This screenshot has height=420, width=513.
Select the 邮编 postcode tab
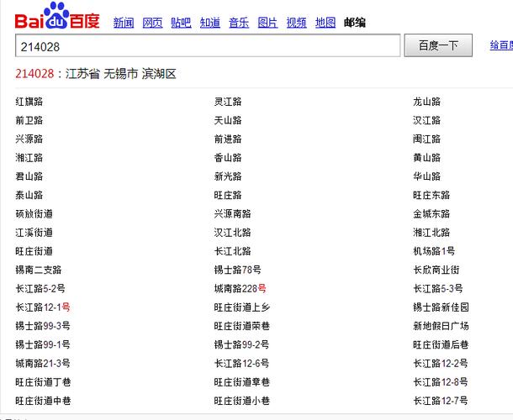tap(355, 23)
